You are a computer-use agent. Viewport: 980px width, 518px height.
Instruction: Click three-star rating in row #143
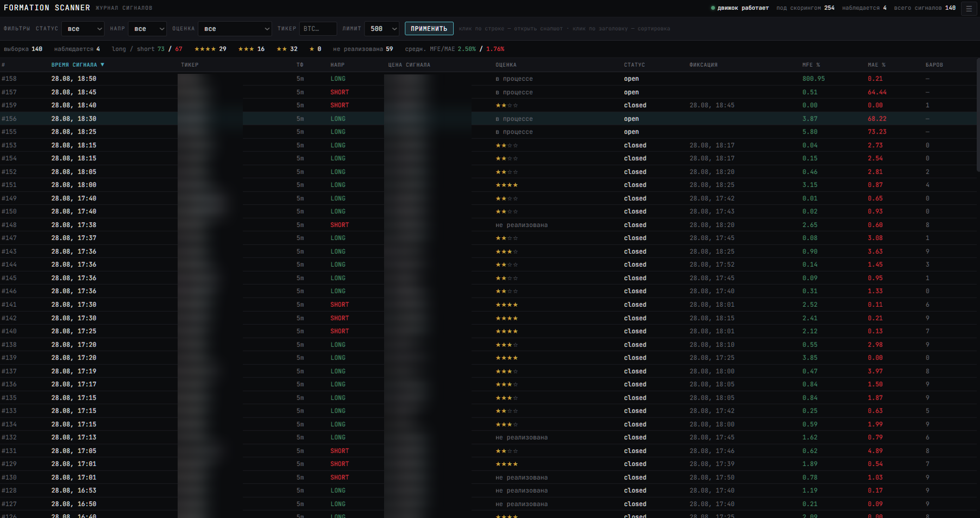point(506,251)
